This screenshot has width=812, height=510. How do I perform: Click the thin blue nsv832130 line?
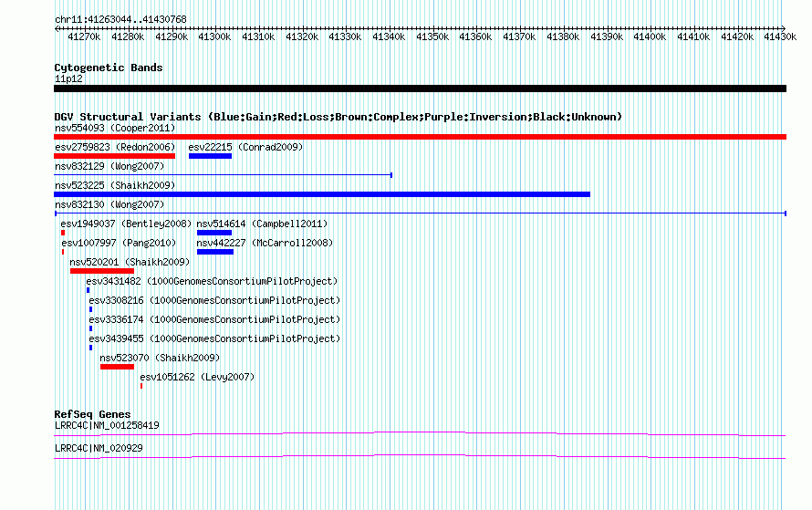click(x=421, y=213)
